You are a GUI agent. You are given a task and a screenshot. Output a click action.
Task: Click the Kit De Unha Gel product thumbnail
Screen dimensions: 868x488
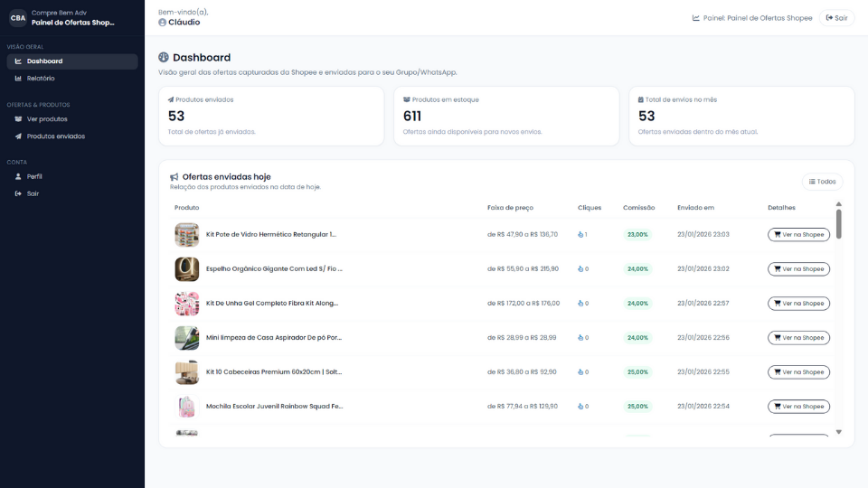tap(186, 304)
